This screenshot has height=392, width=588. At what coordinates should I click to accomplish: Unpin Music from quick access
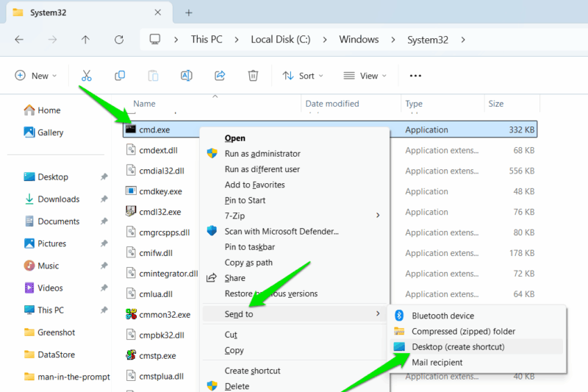point(104,266)
